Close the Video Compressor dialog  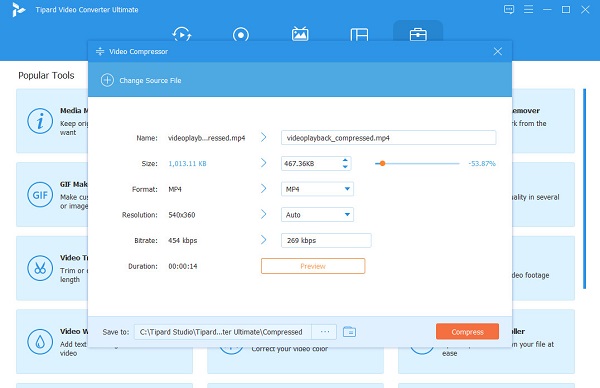(497, 51)
